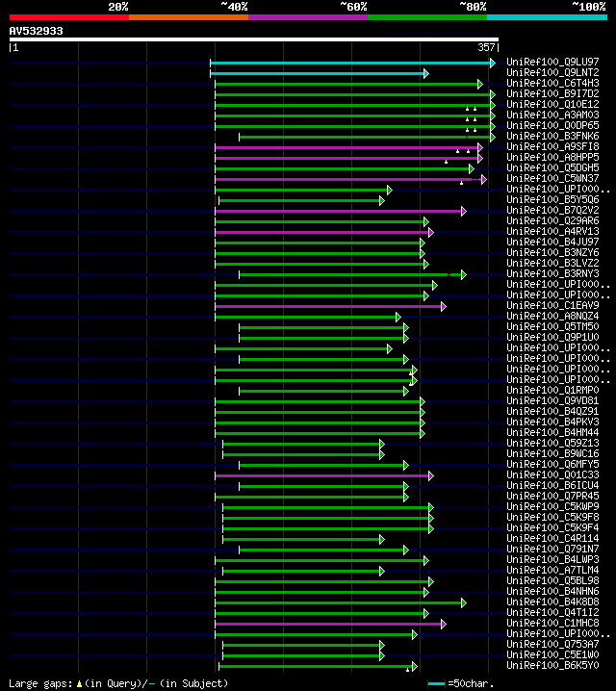Select the UniRef100_B9WC16 label
Image resolution: width=616 pixels, height=691 pixels.
click(552, 453)
